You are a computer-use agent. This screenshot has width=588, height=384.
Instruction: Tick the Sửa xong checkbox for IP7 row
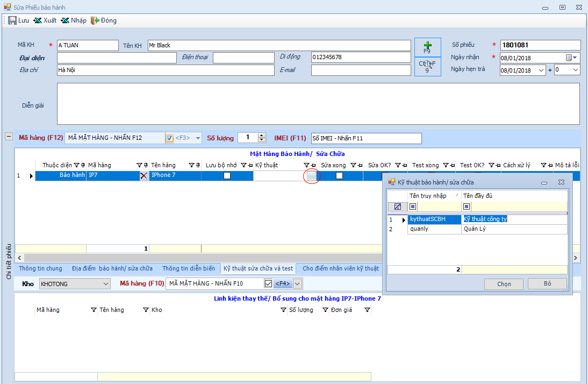[339, 176]
